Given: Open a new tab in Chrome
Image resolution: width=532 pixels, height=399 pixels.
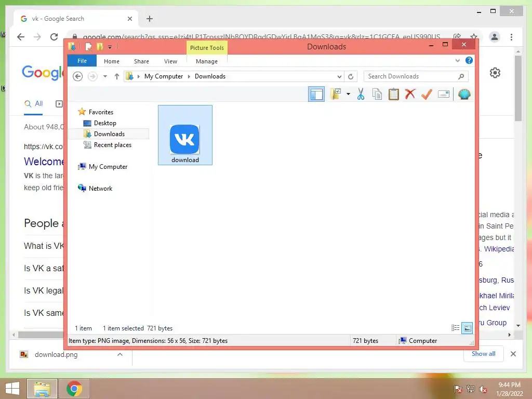Looking at the screenshot, I should pos(150,19).
